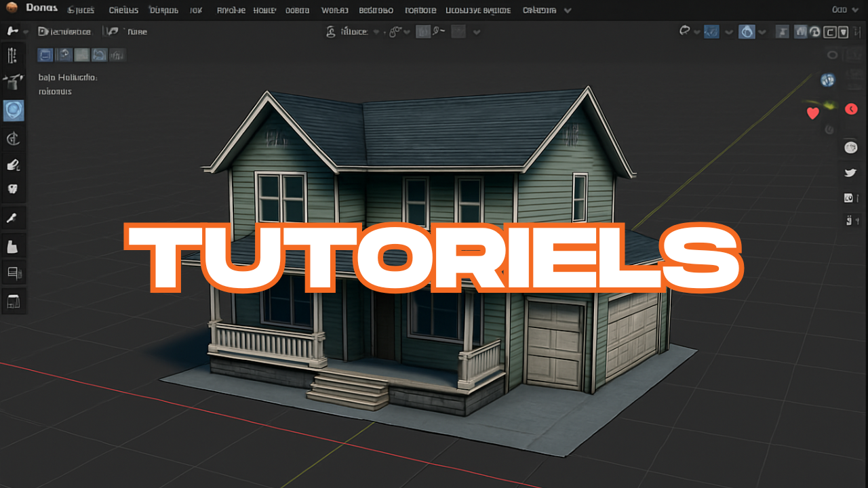Click the red heart icon

812,113
